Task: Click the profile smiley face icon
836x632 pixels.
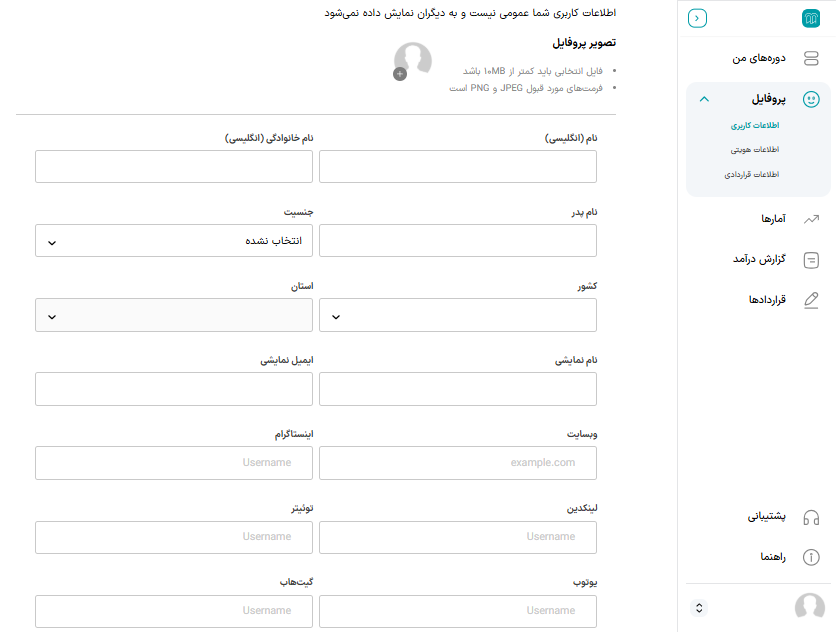Action: (811, 99)
